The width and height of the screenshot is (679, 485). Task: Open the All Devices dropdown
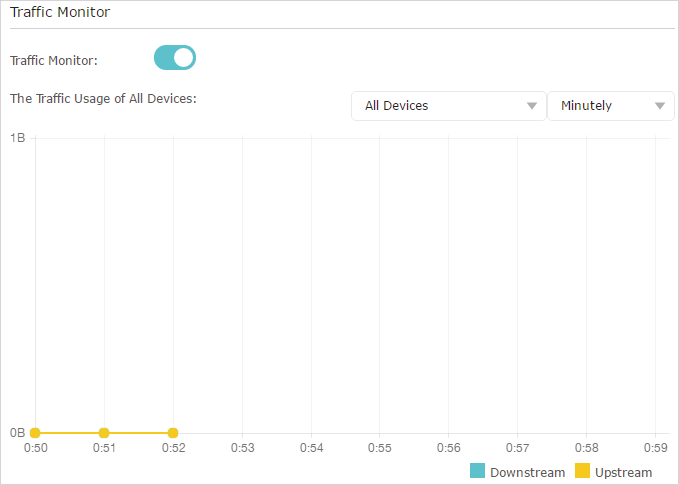[x=449, y=106]
